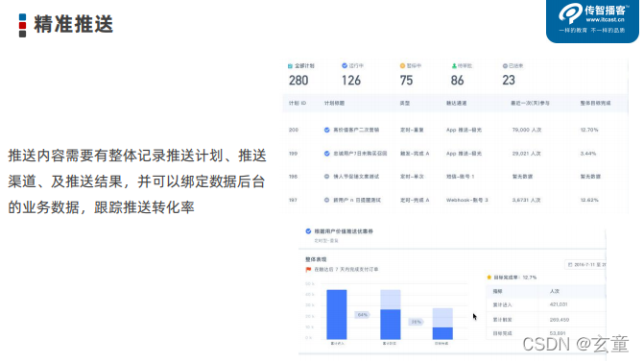
Task: Click the slide title 精准推送
Action: [73, 24]
